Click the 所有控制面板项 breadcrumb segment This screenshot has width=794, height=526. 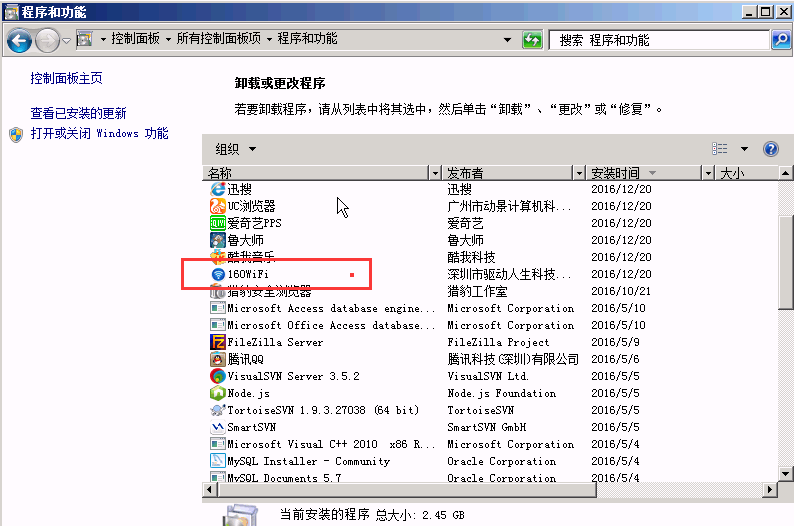(218, 38)
